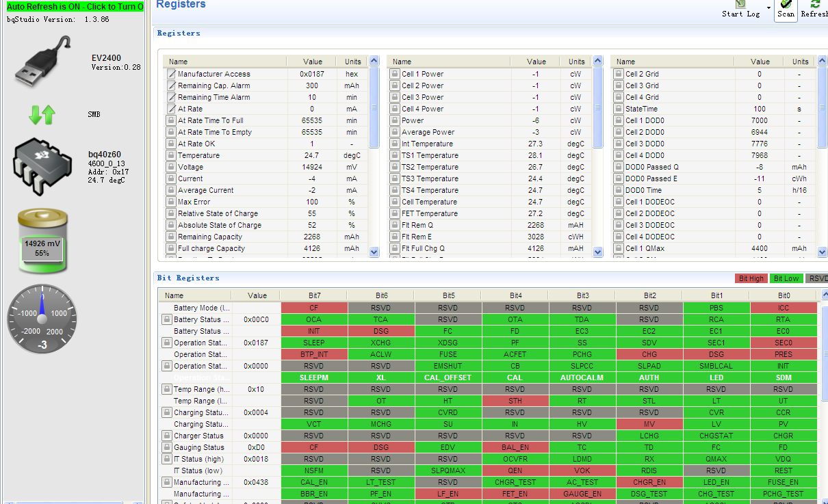Click the SLPQMAX bit cell
The height and width of the screenshot is (504, 828).
(x=448, y=470)
